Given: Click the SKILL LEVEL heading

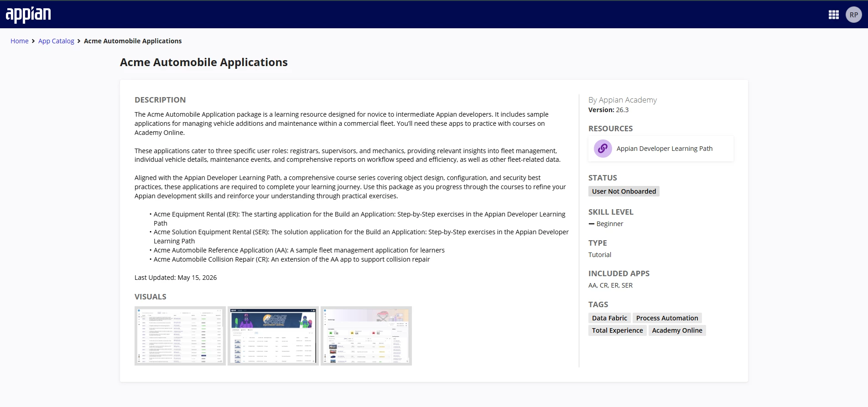Looking at the screenshot, I should tap(611, 212).
